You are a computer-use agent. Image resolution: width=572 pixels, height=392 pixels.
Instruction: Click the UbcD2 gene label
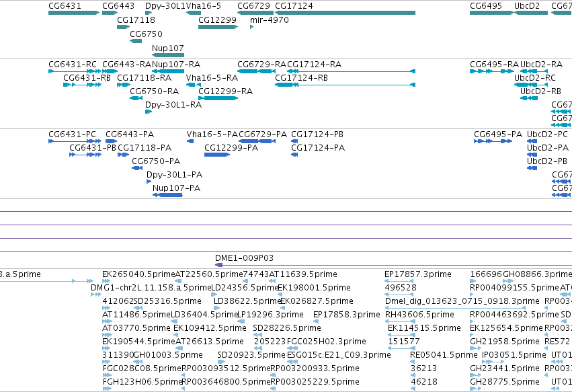pyautogui.click(x=527, y=6)
